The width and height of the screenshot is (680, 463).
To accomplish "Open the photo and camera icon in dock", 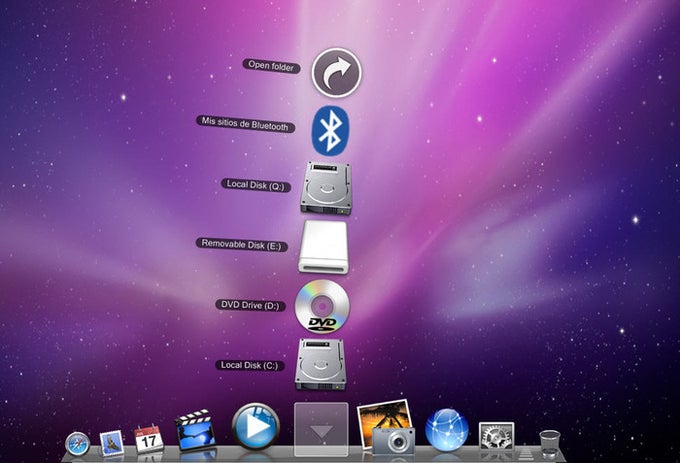I will pos(386,427).
